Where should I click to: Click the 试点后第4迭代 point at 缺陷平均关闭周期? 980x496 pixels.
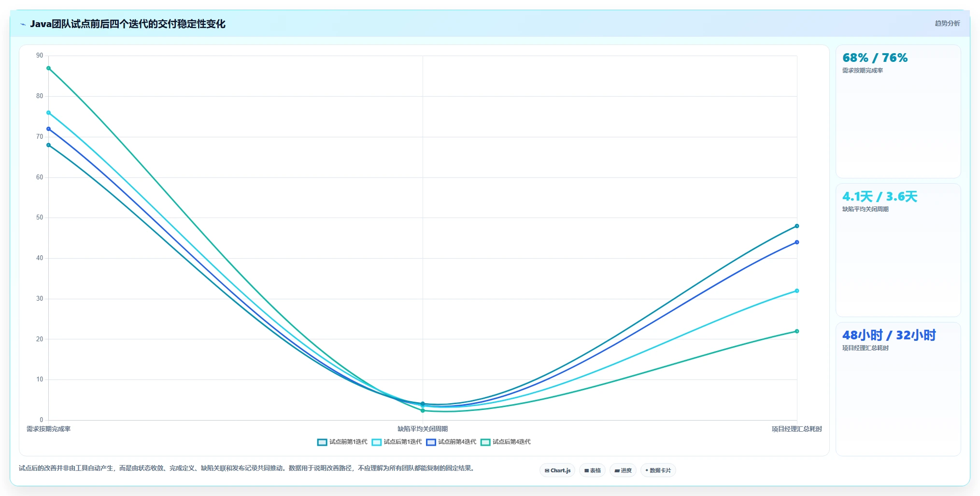click(x=423, y=410)
